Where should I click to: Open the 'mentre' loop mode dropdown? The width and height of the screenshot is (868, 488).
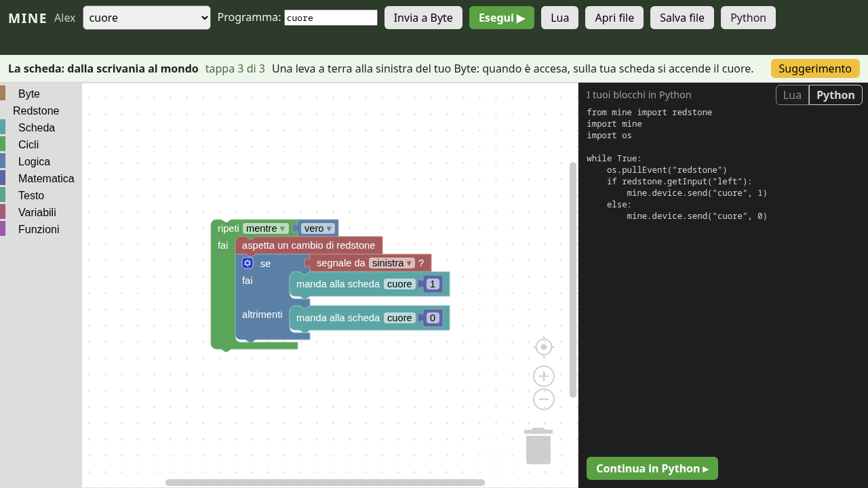point(266,228)
